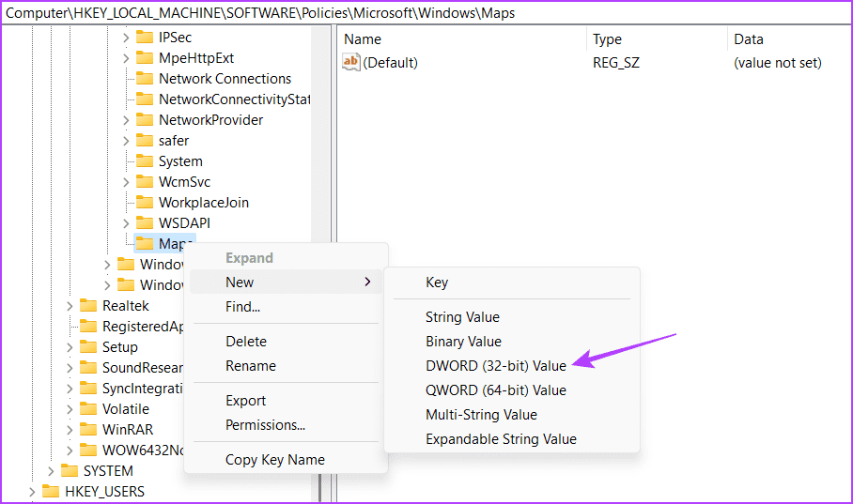The height and width of the screenshot is (504, 853).
Task: Click the Network Connections folder icon
Action: 144,78
